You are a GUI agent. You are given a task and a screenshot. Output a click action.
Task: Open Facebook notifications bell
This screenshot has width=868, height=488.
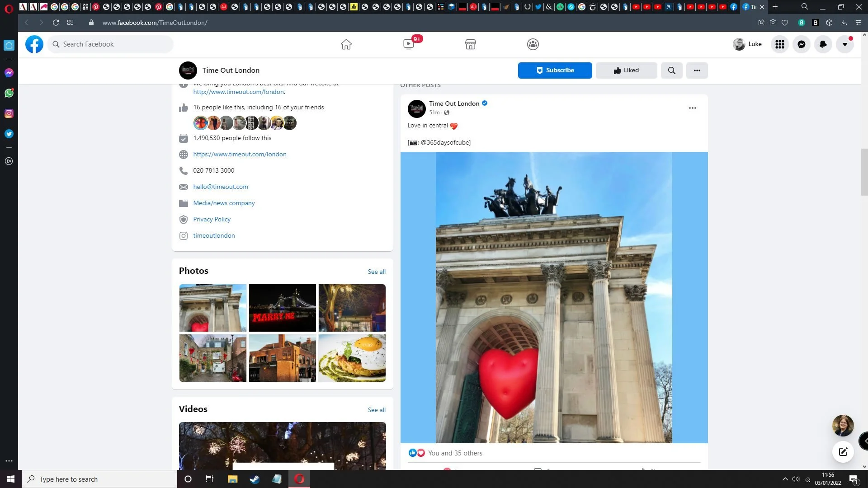click(x=823, y=44)
